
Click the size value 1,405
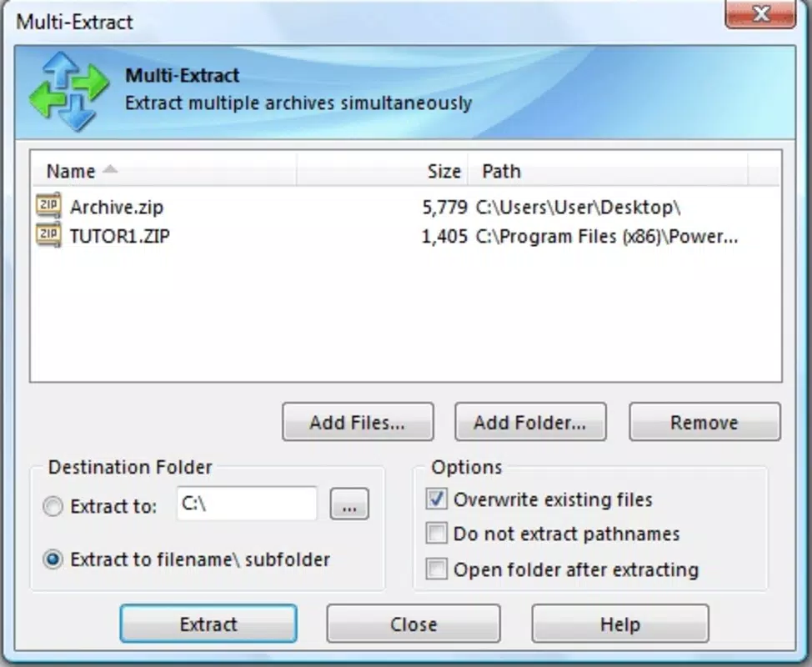coord(444,237)
